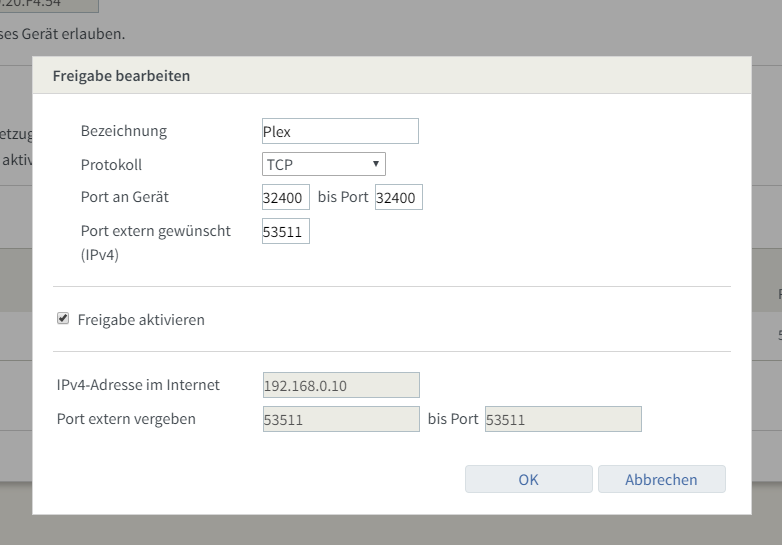Viewport: 782px width, 545px height.
Task: Click the Bezeichnung field containing Plex
Action: point(340,131)
